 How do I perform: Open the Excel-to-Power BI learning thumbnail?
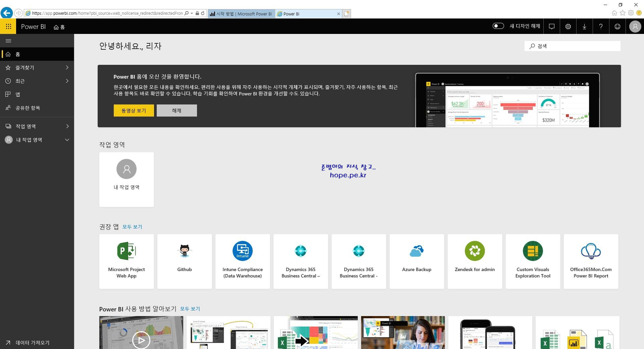point(315,333)
